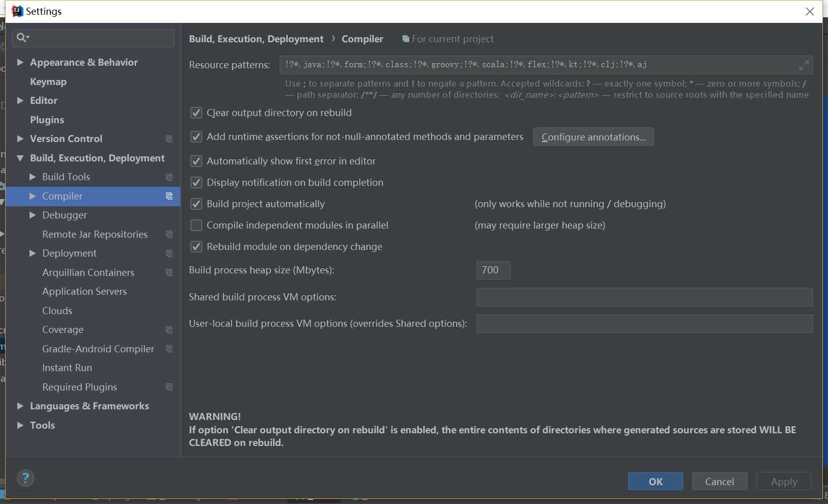Viewport: 828px width, 504px height.
Task: Close the Settings dialog
Action: pos(810,11)
